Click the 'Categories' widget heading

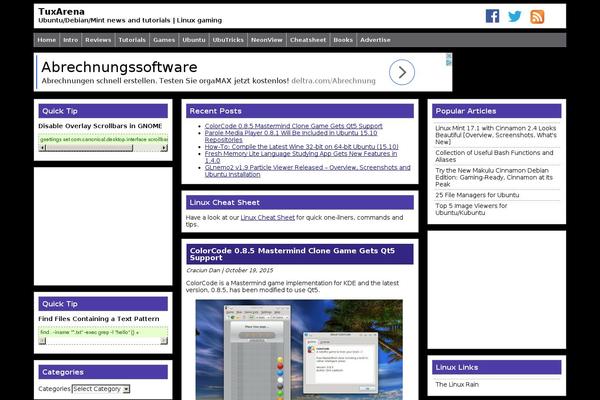63,372
